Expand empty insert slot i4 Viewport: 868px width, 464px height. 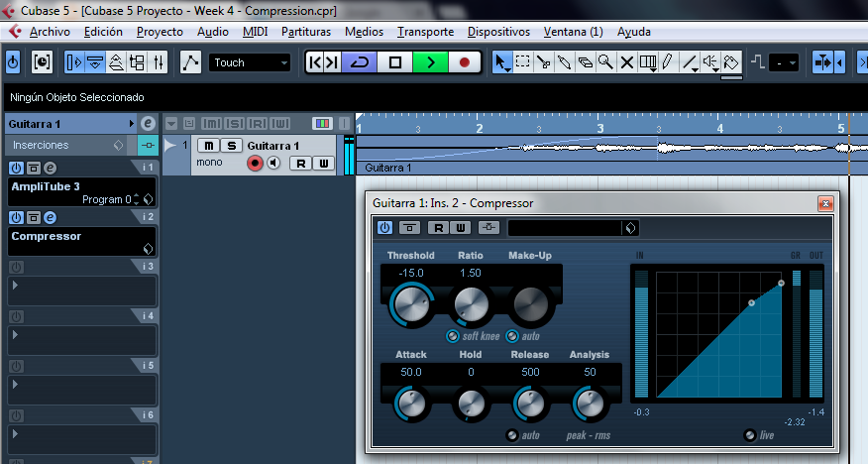pyautogui.click(x=15, y=334)
